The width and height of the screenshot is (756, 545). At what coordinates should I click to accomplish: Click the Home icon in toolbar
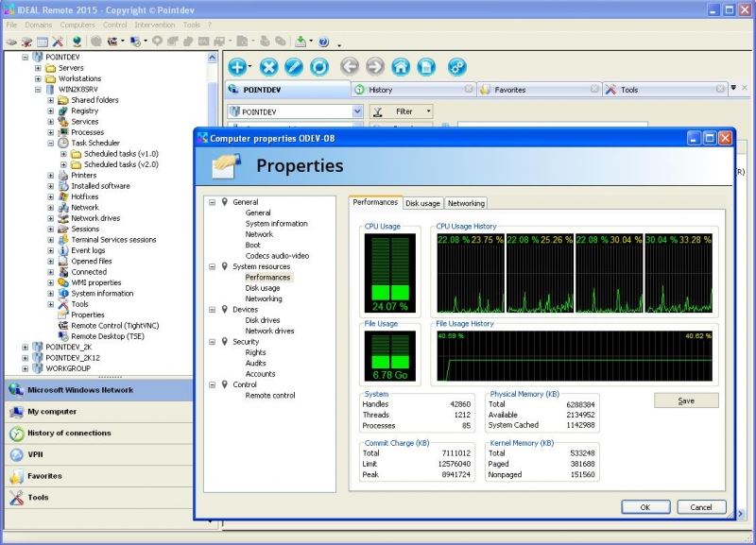[x=401, y=67]
